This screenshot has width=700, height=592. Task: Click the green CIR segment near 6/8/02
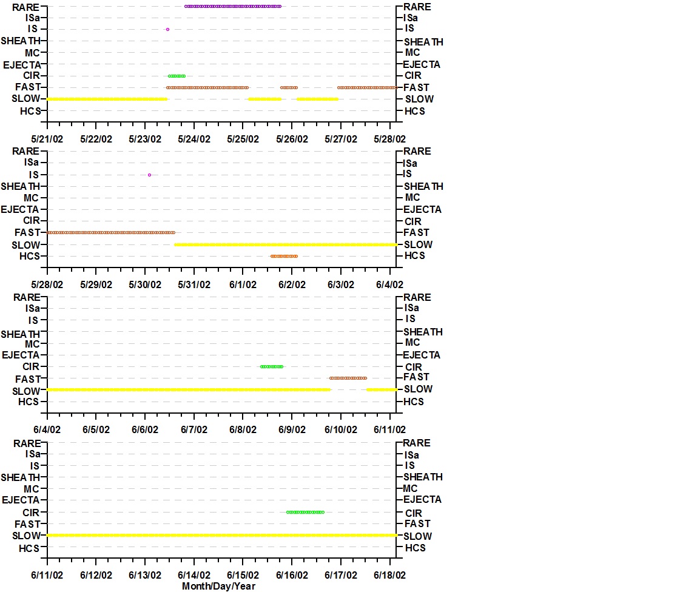272,366
